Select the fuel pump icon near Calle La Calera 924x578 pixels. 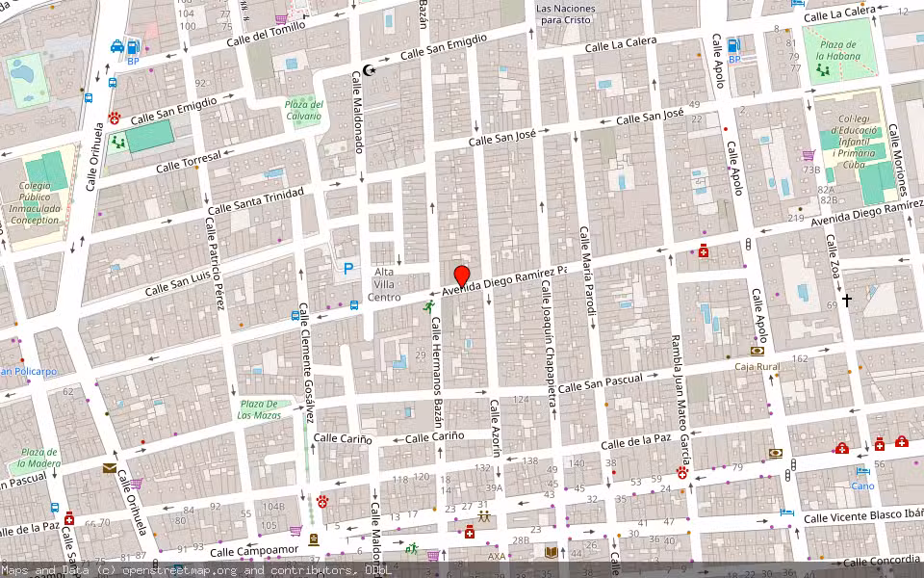pos(733,45)
